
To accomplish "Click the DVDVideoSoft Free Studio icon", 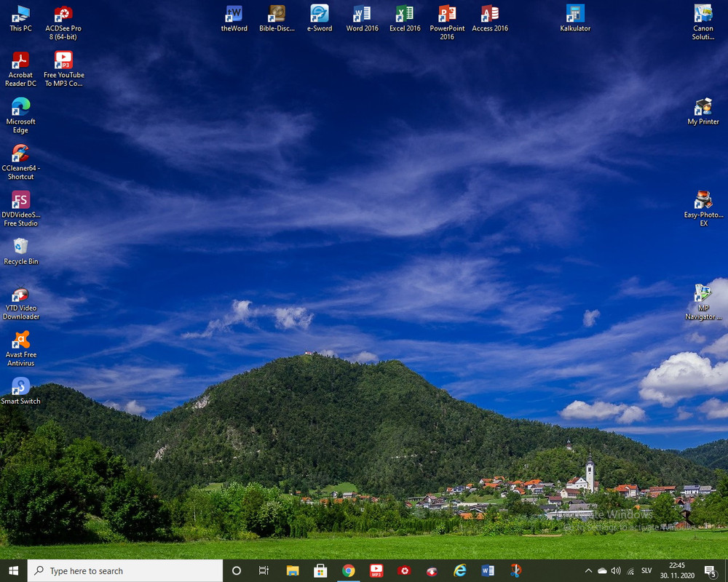I will click(x=20, y=209).
